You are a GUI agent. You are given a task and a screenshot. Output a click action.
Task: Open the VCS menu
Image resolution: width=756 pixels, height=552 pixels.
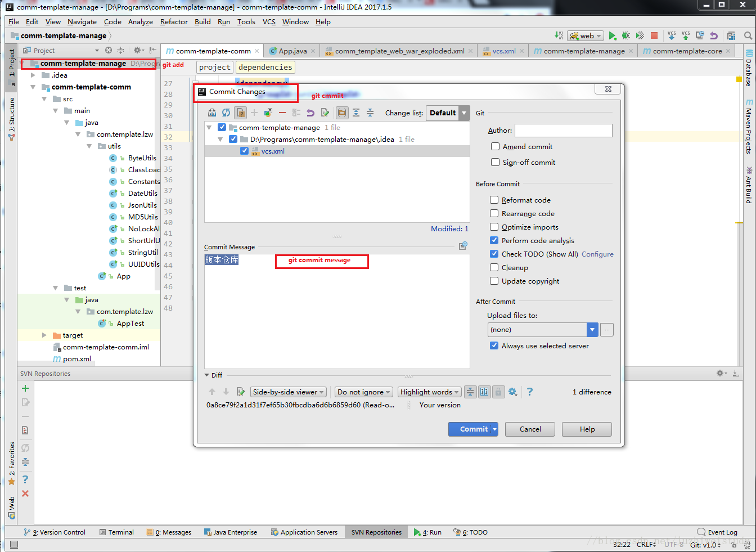269,22
